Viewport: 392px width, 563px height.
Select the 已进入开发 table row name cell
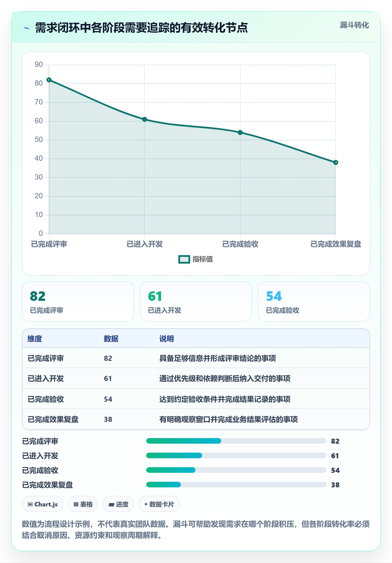[46, 378]
